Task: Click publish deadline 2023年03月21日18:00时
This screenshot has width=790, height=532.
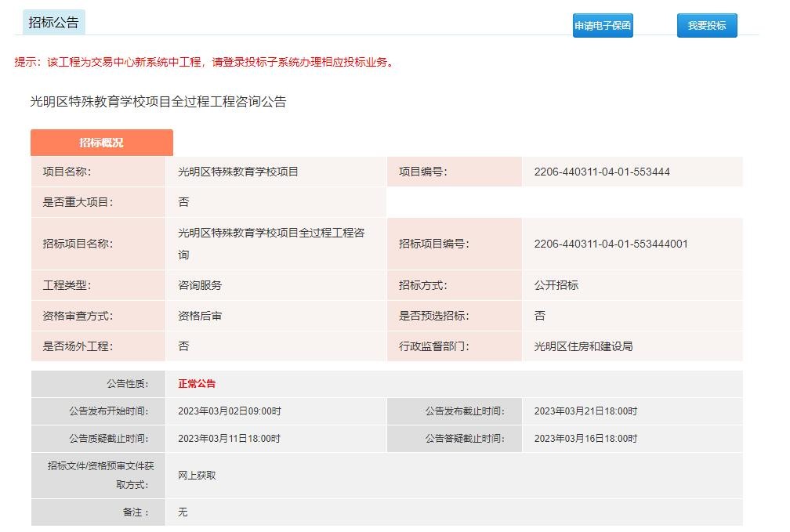Action: [585, 411]
